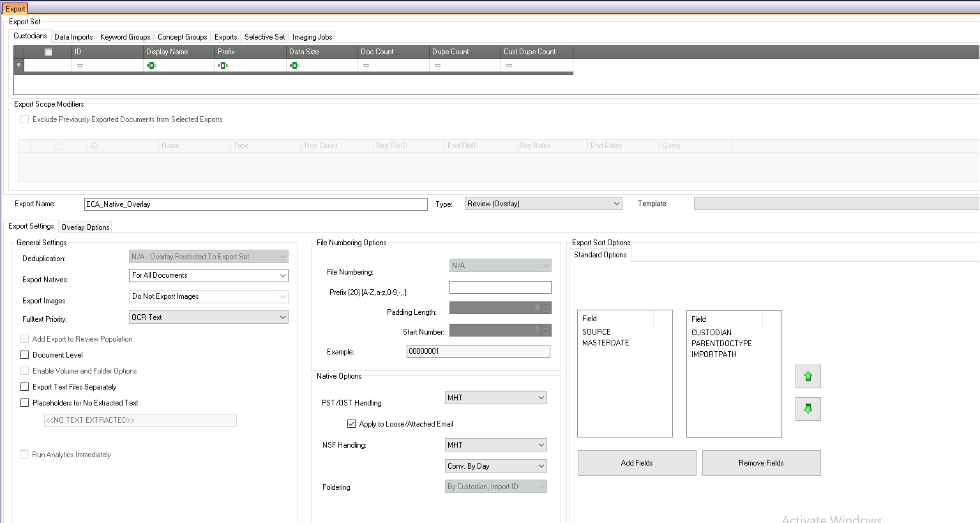Select the Custodians tab
This screenshot has width=980, height=523.
click(30, 36)
